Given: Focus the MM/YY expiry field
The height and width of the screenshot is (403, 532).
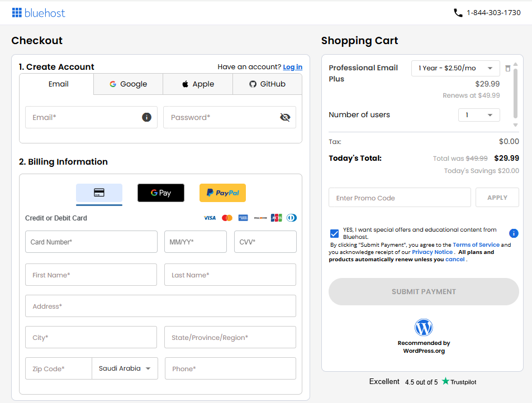Looking at the screenshot, I should click(x=196, y=242).
